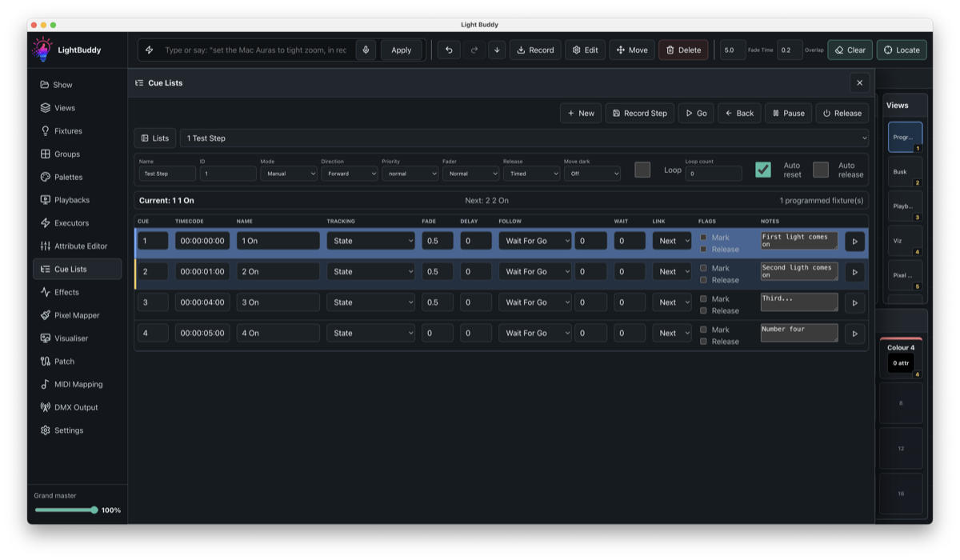This screenshot has width=960, height=560.
Task: Open the Pixel Mapper
Action: click(77, 315)
